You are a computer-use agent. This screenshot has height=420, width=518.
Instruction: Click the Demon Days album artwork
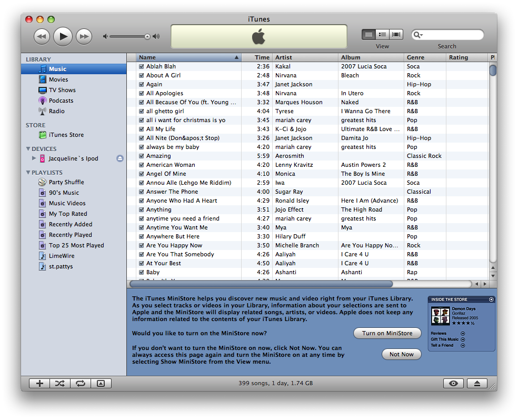441,316
